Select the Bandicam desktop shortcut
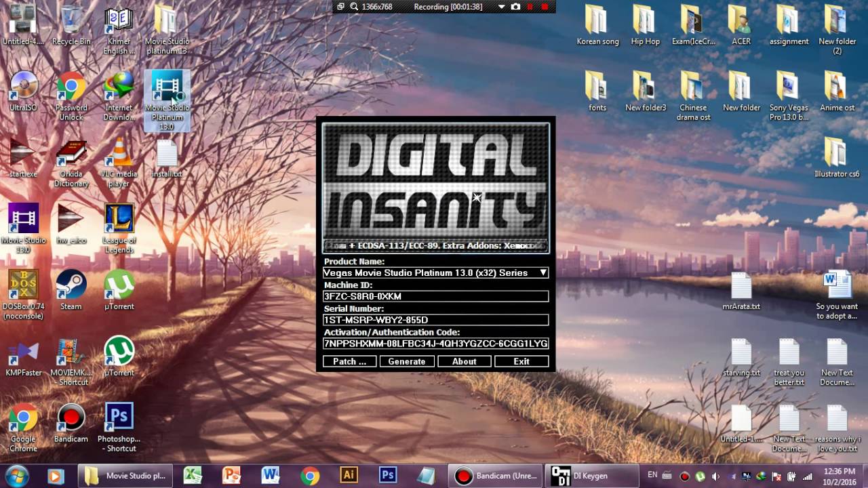The height and width of the screenshot is (488, 868). click(71, 424)
